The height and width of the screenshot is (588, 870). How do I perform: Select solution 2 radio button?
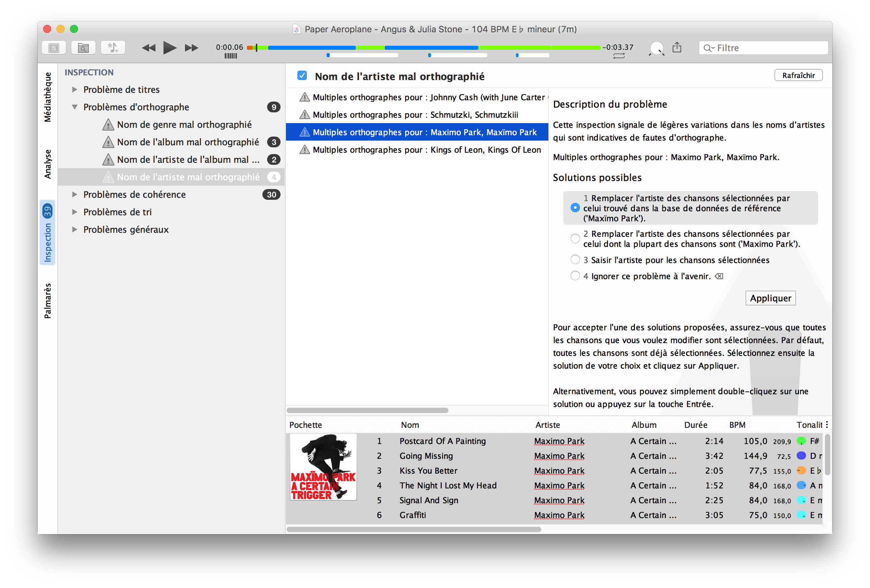(575, 238)
